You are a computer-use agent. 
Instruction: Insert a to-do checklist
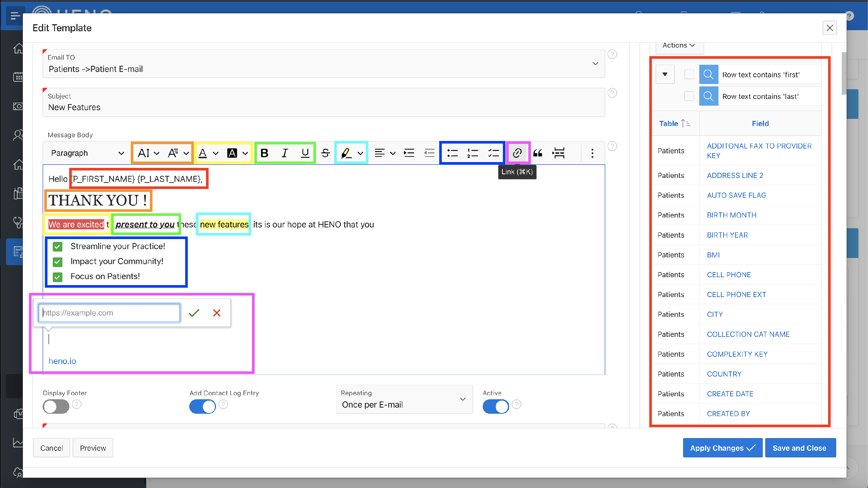tap(493, 153)
